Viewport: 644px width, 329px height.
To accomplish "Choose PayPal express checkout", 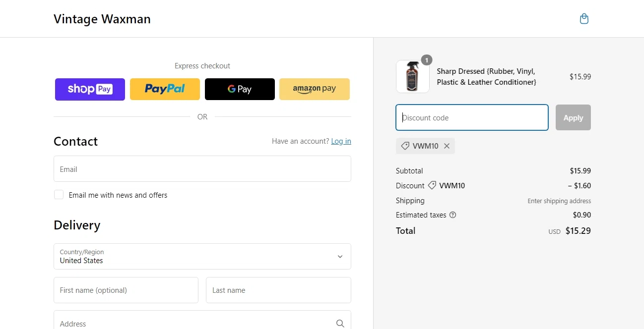I will pyautogui.click(x=165, y=89).
